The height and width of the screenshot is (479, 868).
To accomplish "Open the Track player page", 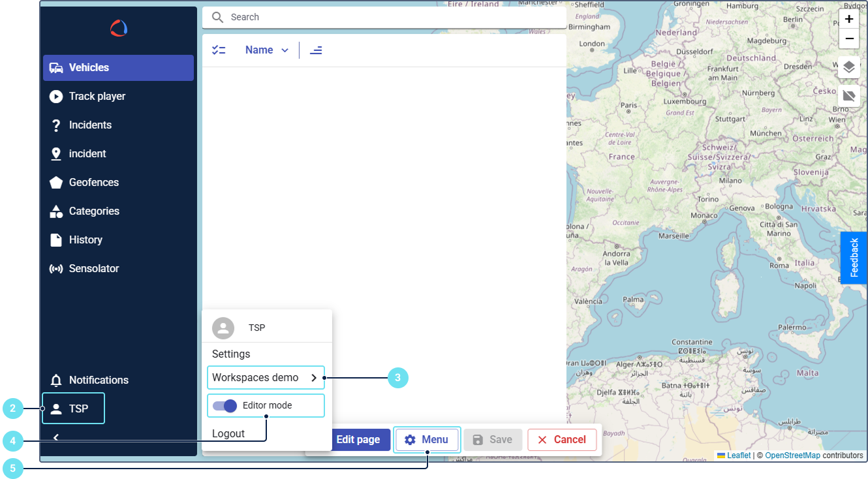I will click(119, 97).
